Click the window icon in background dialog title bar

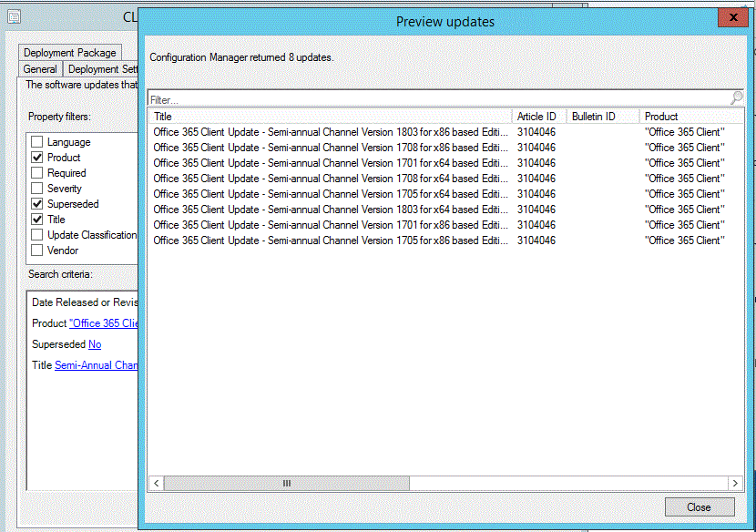coord(15,17)
